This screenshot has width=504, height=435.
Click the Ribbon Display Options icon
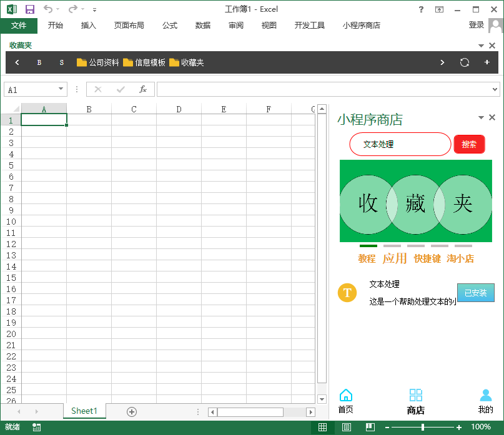pos(439,9)
